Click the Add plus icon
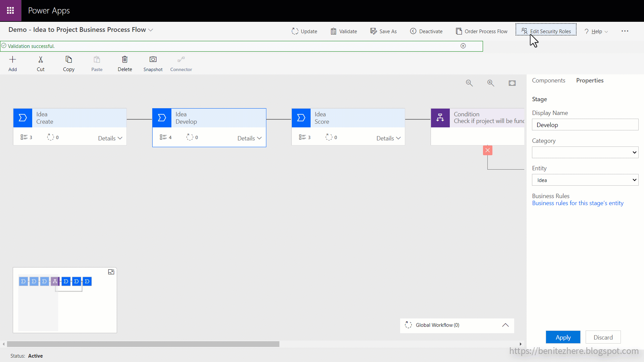Image resolution: width=644 pixels, height=362 pixels. tap(12, 60)
